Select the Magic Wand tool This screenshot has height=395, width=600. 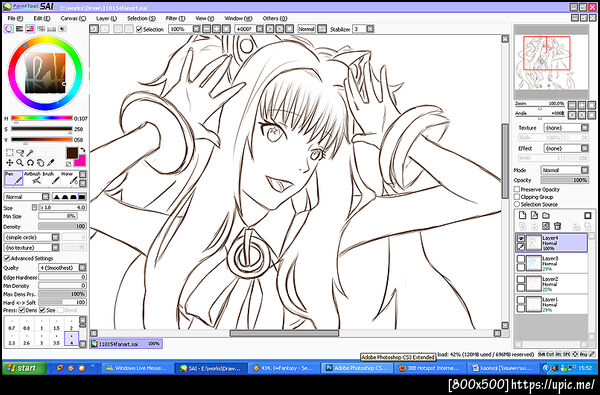click(30, 153)
